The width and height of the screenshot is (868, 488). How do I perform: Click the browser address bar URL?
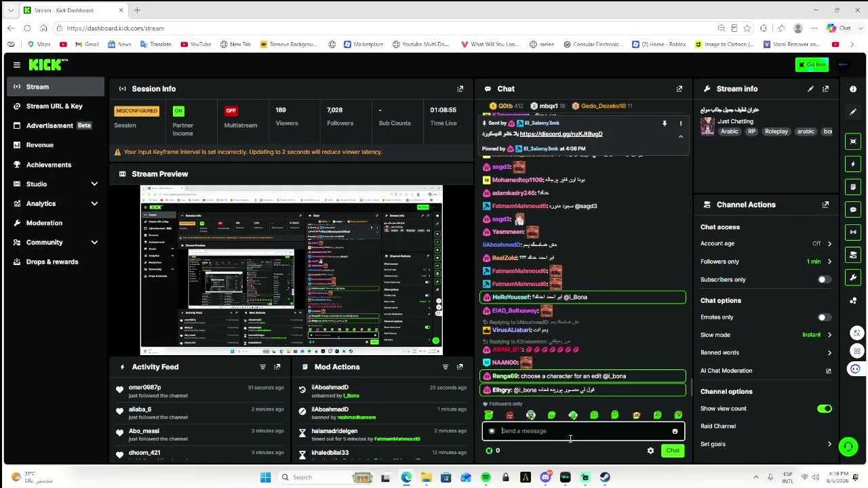tap(115, 28)
